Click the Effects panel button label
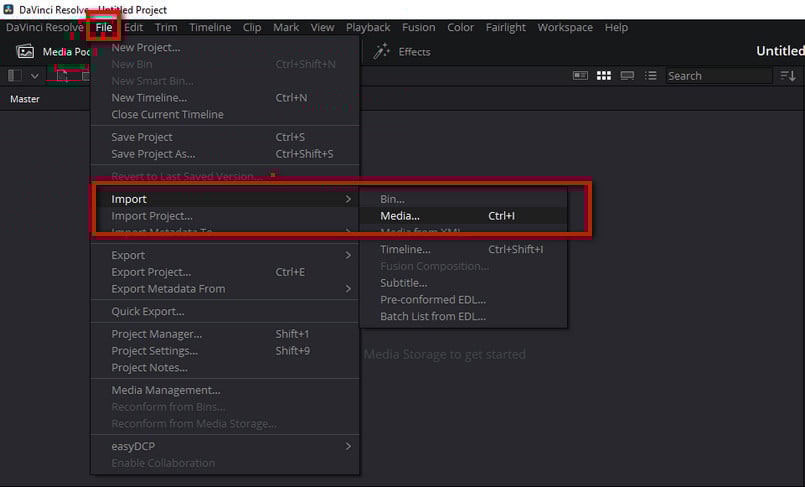 (x=414, y=52)
